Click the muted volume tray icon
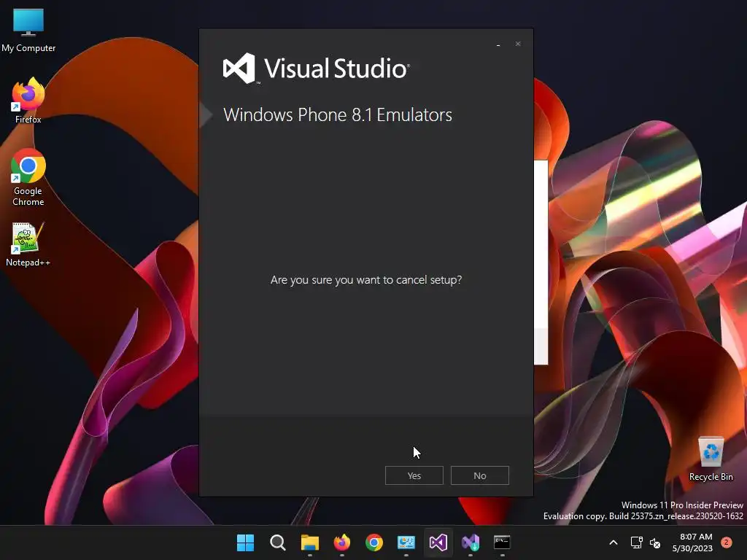The image size is (747, 560). click(x=656, y=542)
